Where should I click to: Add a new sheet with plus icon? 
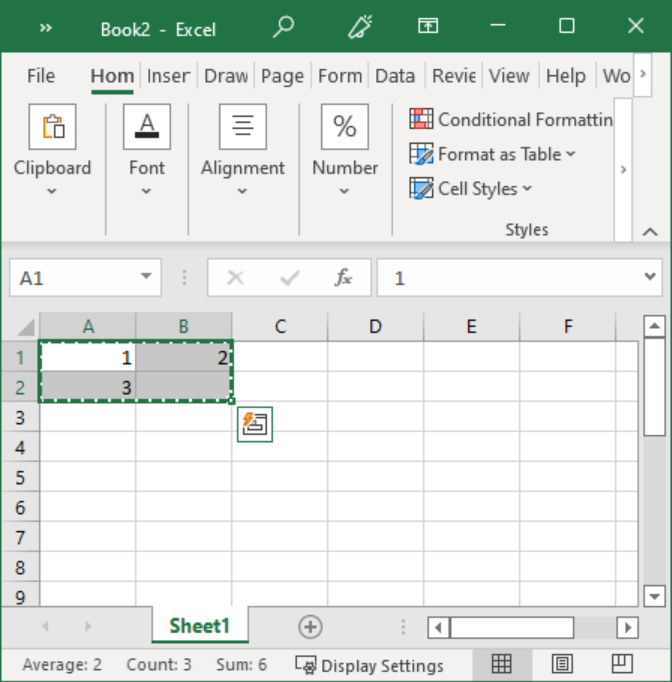coord(310,627)
